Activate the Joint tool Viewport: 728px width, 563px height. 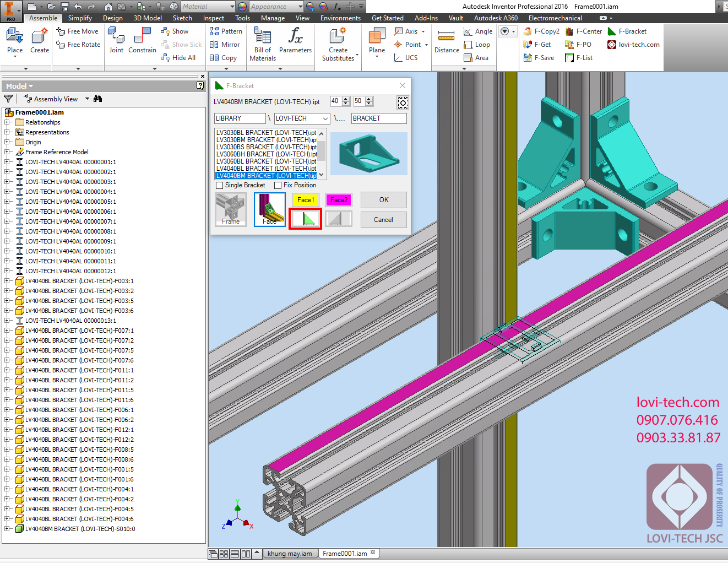pos(116,41)
